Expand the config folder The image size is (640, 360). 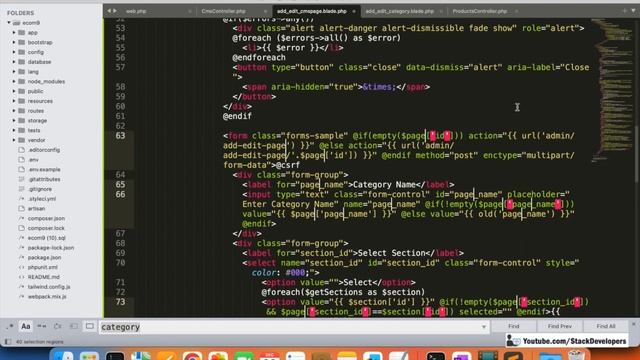[14, 52]
